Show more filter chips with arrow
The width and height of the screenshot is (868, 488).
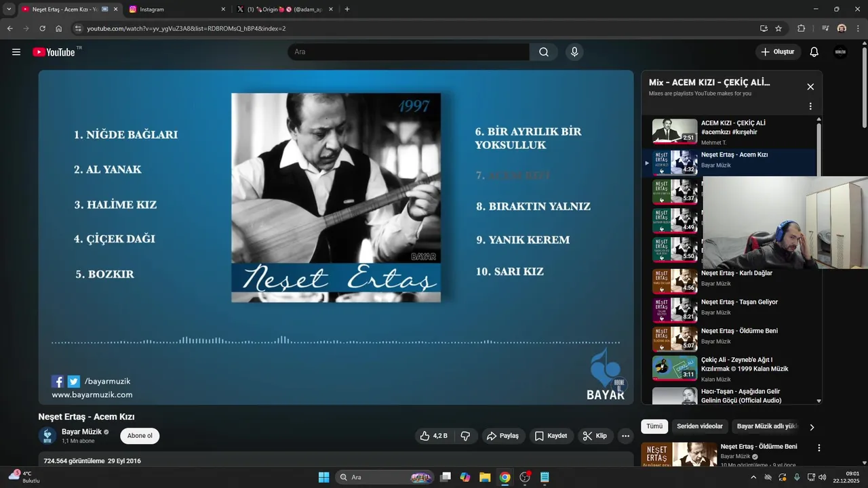pos(812,427)
